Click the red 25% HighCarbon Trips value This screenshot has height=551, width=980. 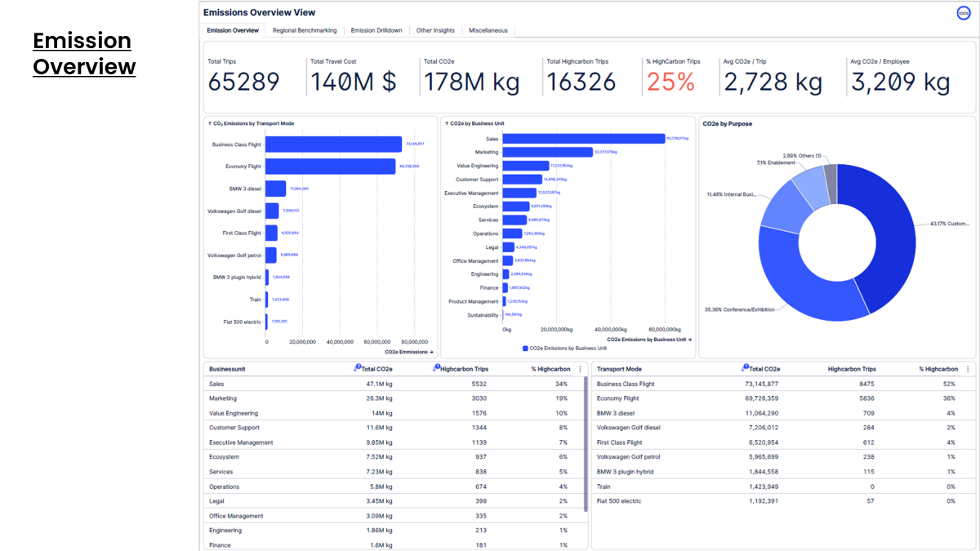tap(670, 82)
